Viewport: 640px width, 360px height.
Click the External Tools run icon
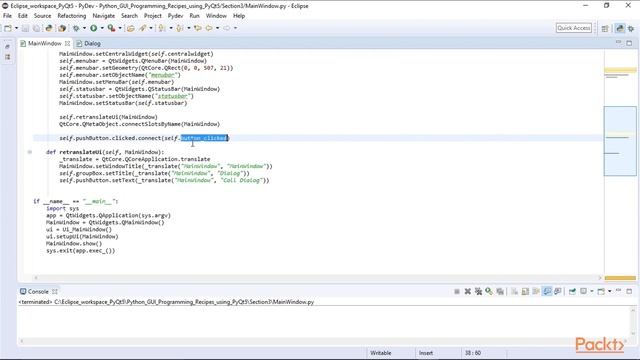click(x=111, y=28)
